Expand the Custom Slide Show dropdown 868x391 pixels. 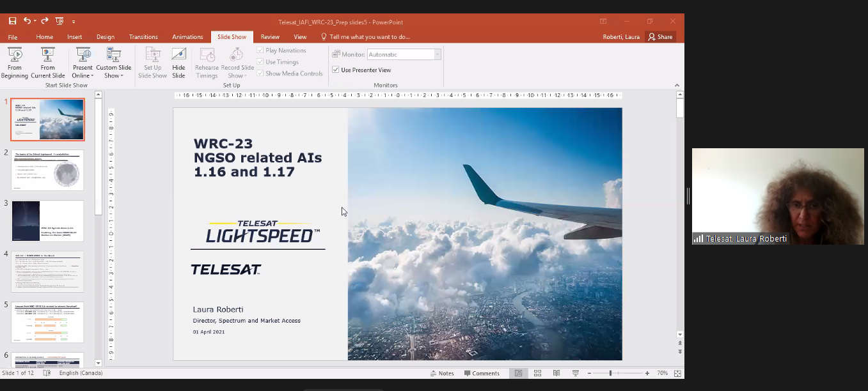(114, 75)
